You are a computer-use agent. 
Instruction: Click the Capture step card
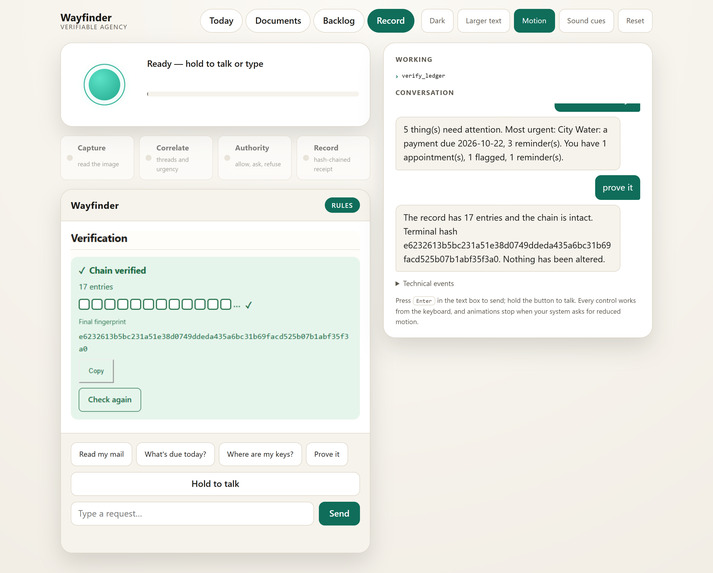[97, 157]
